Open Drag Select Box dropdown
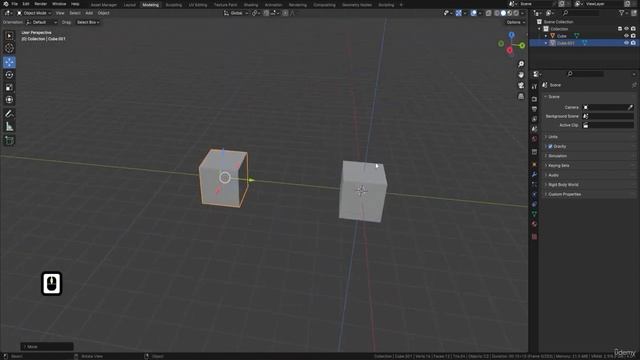Viewport: 640px width, 360px height. click(x=88, y=22)
